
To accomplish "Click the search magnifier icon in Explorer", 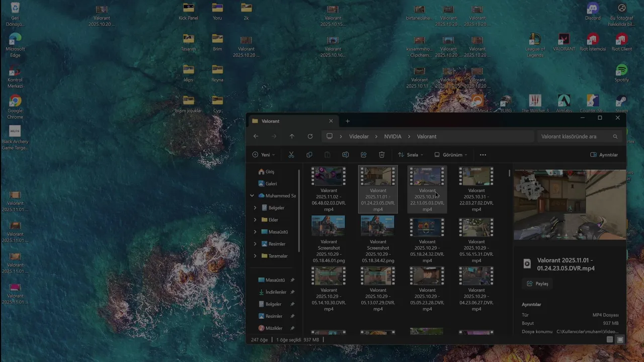I will tap(615, 136).
